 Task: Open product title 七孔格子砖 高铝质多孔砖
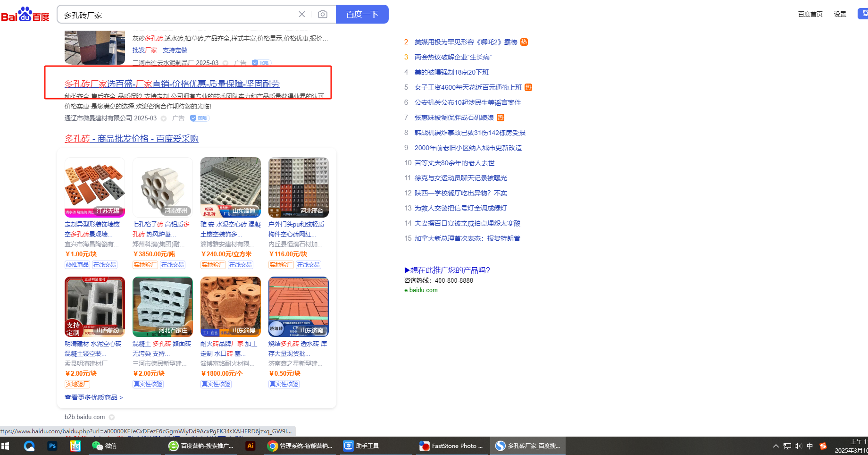pyautogui.click(x=161, y=229)
